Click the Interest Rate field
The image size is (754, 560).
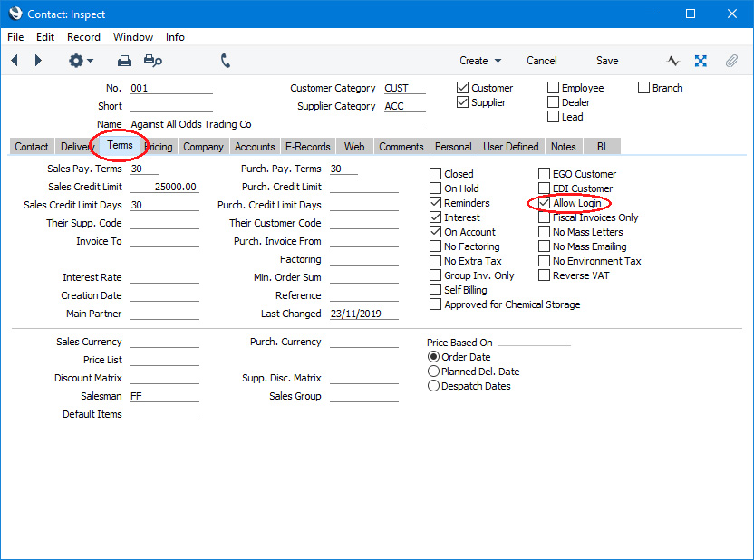(x=164, y=277)
